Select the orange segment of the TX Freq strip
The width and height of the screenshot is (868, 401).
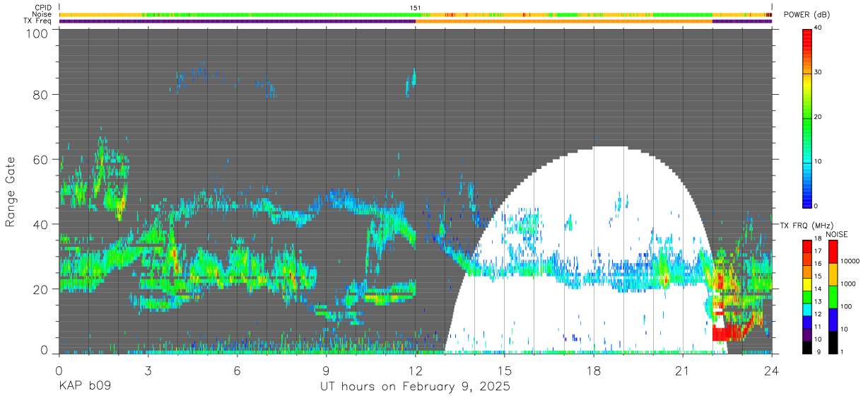coord(564,21)
